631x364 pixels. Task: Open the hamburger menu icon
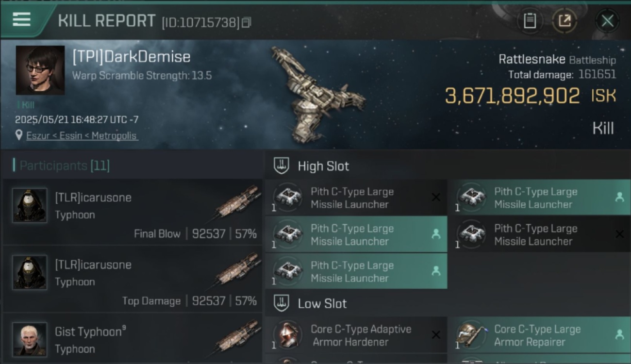(x=21, y=19)
